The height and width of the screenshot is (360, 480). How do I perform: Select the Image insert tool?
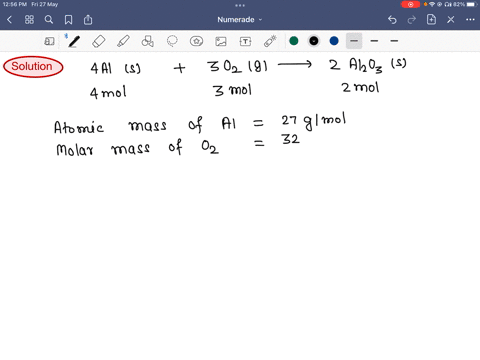click(x=221, y=41)
